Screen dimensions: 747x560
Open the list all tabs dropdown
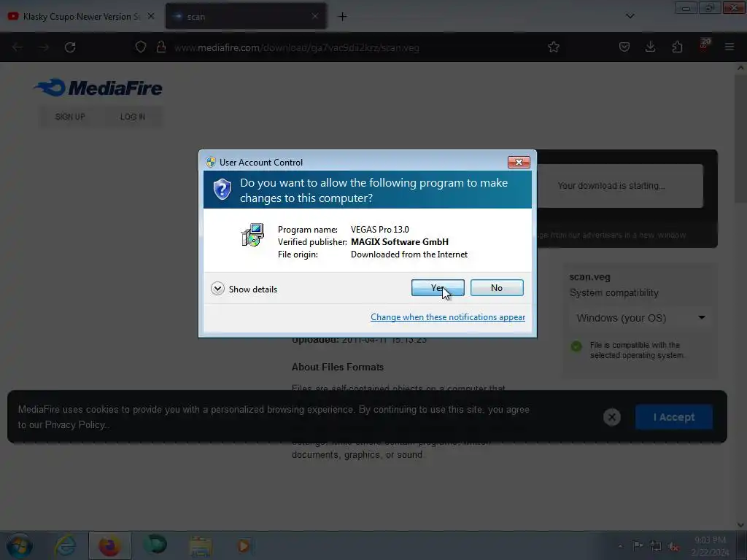pos(630,16)
